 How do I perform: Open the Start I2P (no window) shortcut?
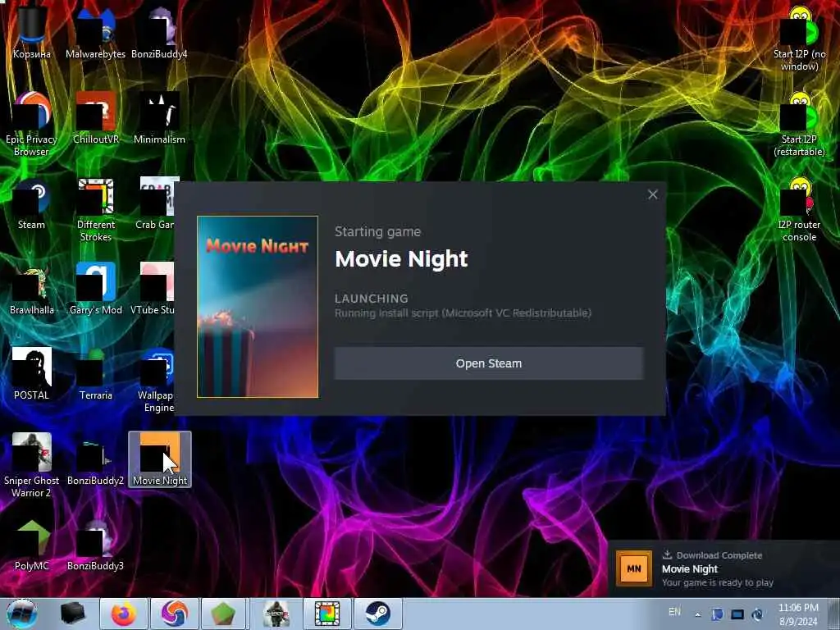point(799,39)
